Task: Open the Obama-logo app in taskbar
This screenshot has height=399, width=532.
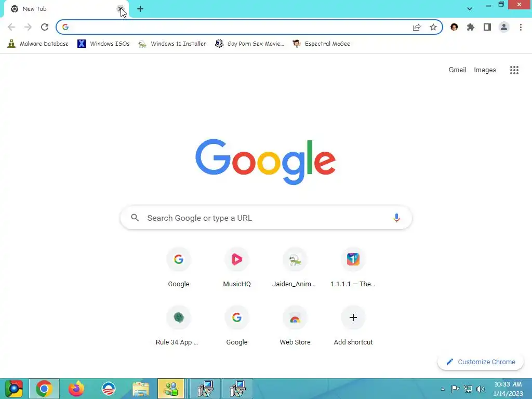Action: point(109,389)
